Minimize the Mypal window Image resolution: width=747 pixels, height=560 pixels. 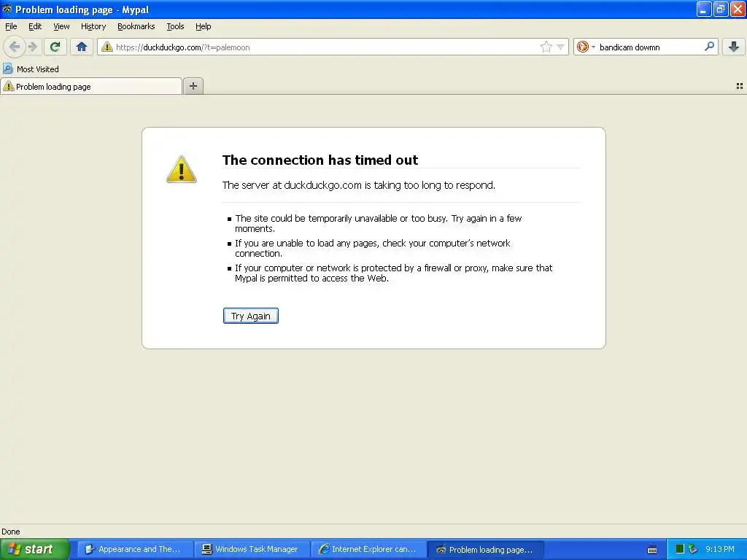click(x=704, y=9)
